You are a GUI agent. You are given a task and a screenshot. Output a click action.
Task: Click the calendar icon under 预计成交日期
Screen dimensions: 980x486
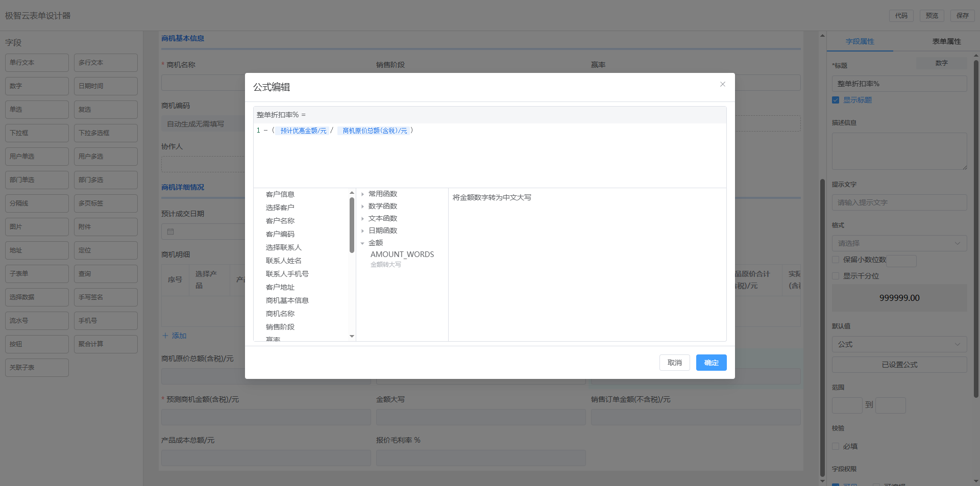(170, 232)
